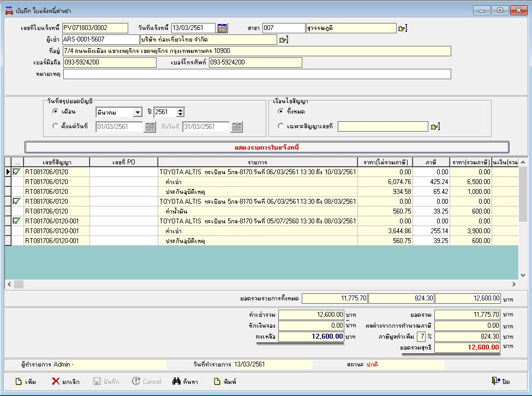Click the ปิด (close) door button
This screenshot has width=532, height=396.
(501, 381)
